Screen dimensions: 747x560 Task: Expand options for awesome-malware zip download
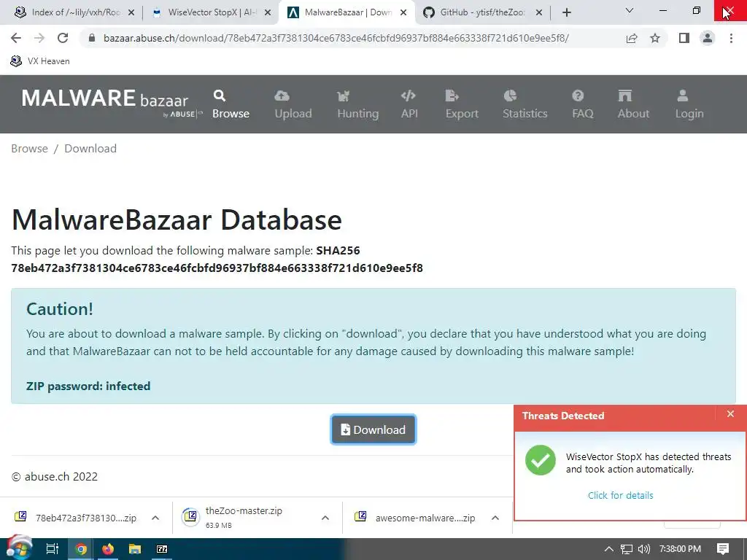click(495, 518)
